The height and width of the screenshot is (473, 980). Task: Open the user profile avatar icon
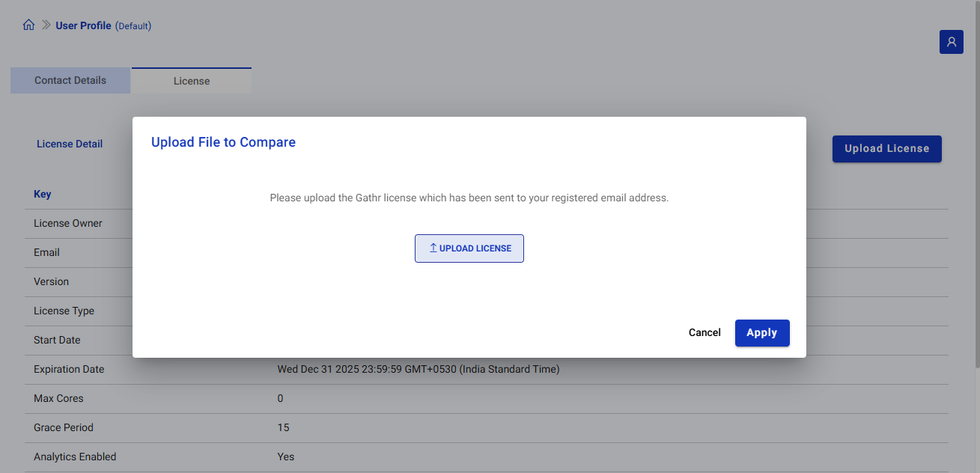951,42
